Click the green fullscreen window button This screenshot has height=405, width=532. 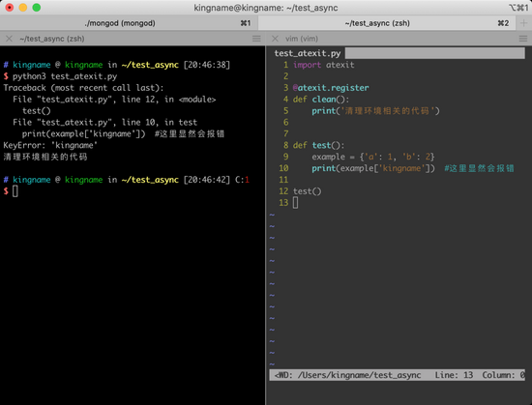[37, 8]
